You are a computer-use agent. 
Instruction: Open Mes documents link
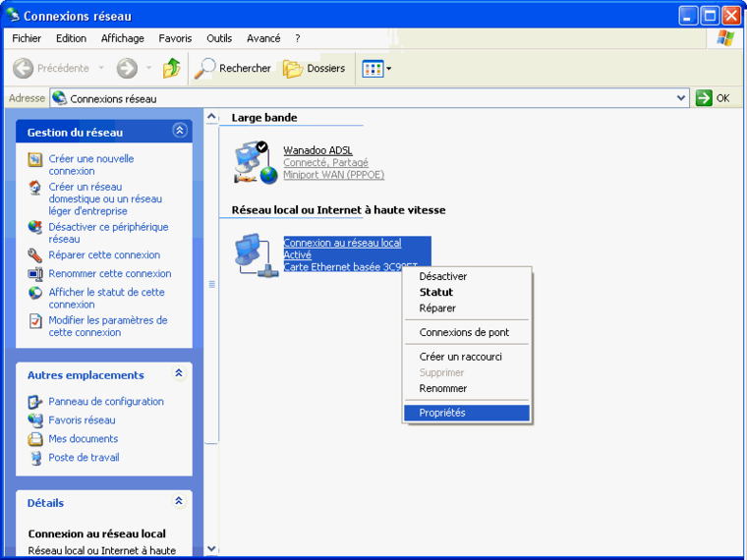pyautogui.click(x=84, y=438)
